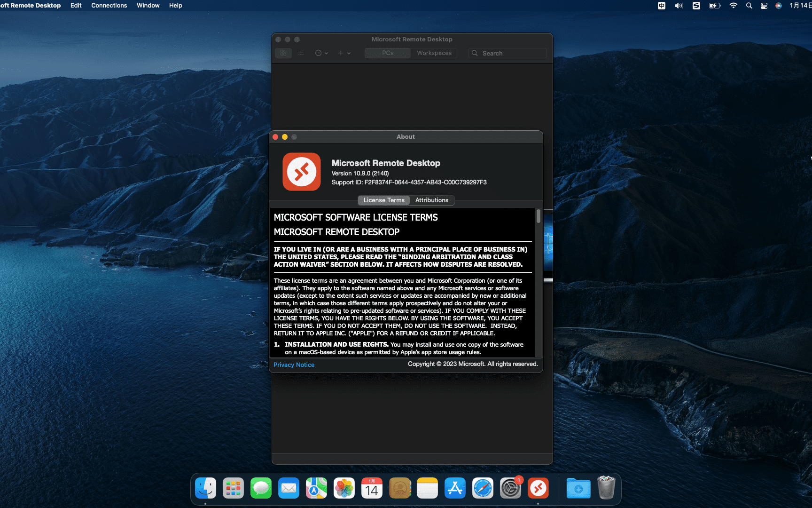Open the Connections menu
This screenshot has width=812, height=508.
pyautogui.click(x=109, y=6)
